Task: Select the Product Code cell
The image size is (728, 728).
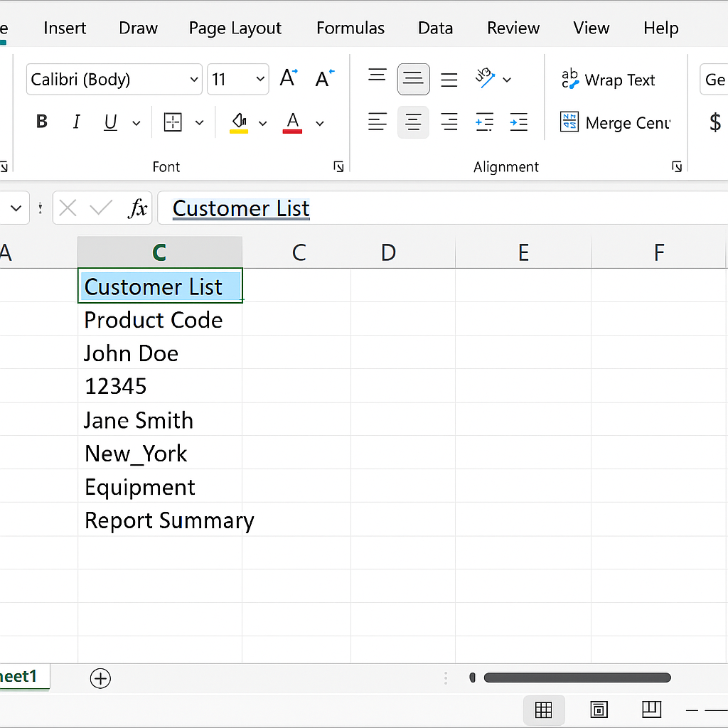Action: point(160,319)
